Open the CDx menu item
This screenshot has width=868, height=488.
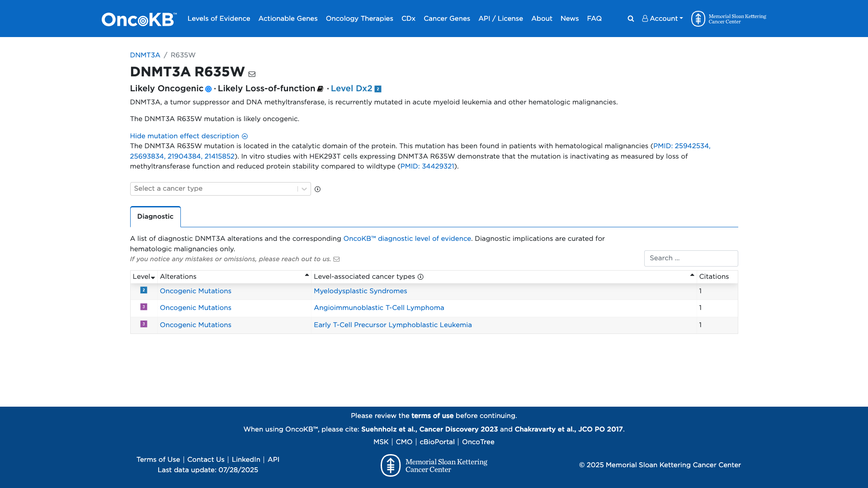408,19
